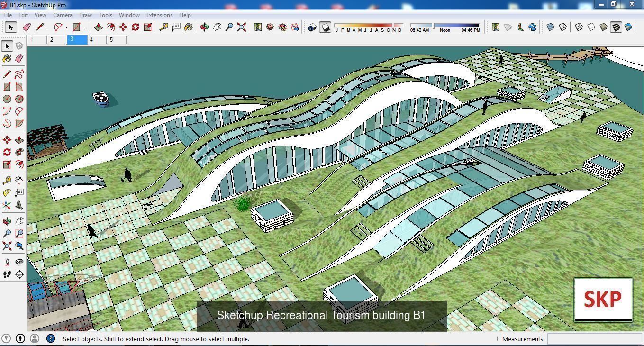
Task: Select the Axes tool
Action: [x=7, y=205]
